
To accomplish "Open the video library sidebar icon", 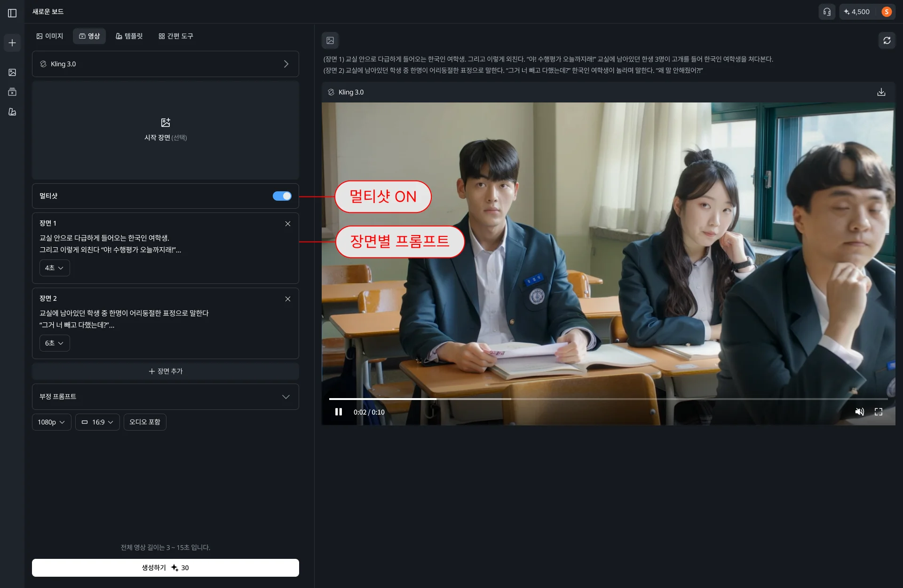I will (12, 92).
